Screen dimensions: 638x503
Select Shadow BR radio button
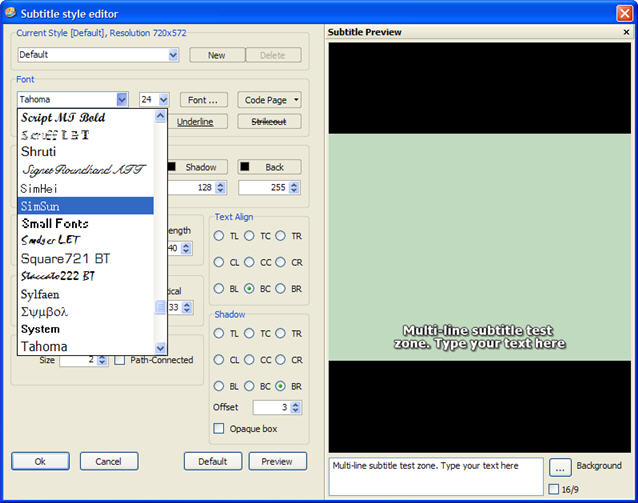(280, 386)
